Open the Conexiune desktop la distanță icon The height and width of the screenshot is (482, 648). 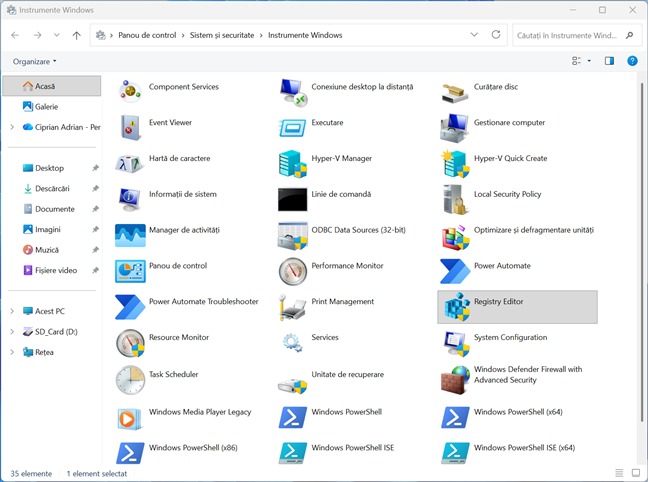(293, 92)
